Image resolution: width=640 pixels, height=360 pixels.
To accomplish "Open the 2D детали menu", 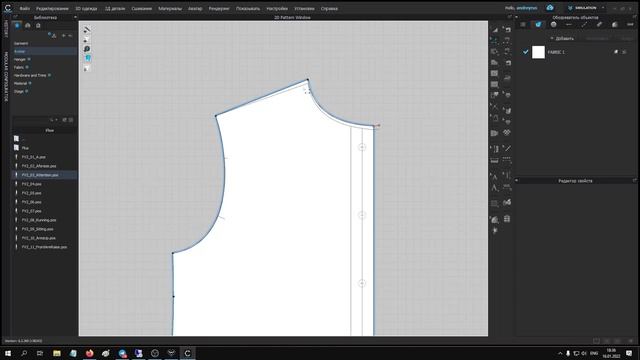I will (115, 8).
